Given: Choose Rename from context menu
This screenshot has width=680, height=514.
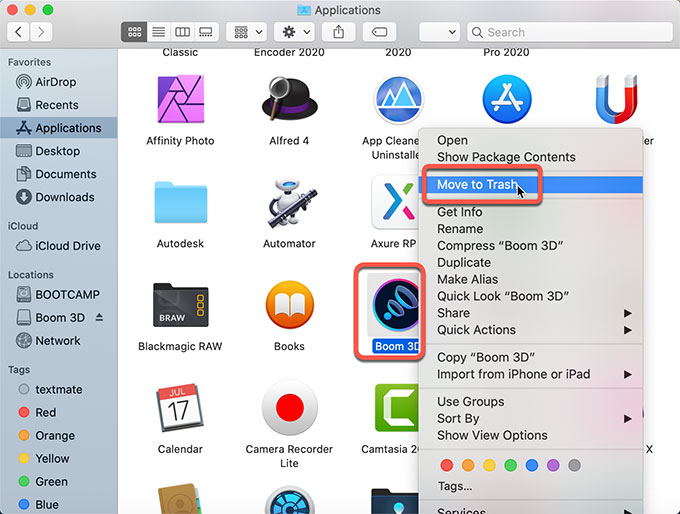Looking at the screenshot, I should coord(533,229).
